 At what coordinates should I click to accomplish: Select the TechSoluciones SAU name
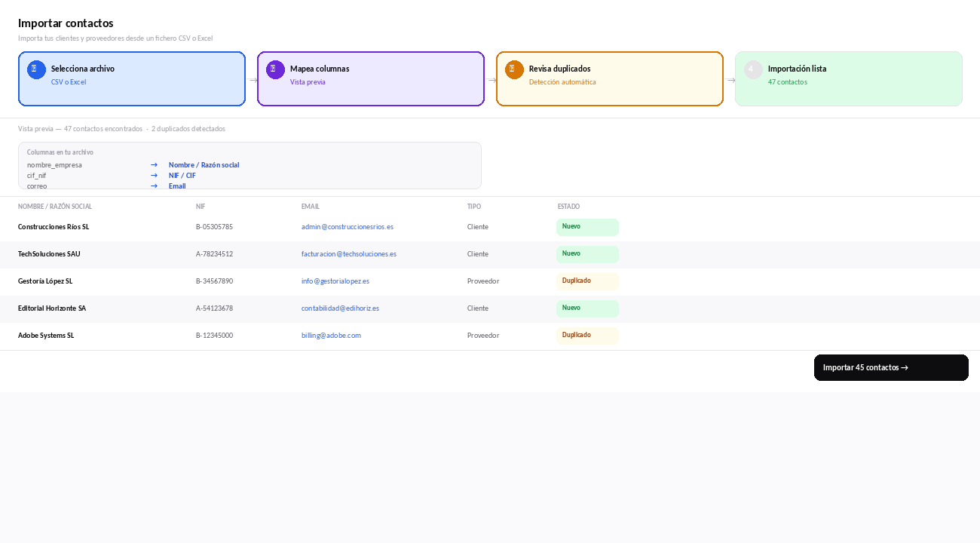pyautogui.click(x=49, y=253)
